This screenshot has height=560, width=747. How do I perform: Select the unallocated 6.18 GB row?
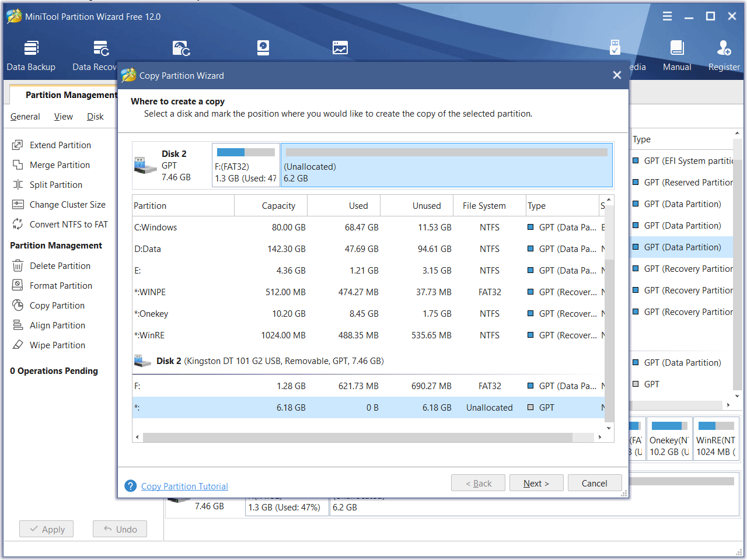[368, 407]
